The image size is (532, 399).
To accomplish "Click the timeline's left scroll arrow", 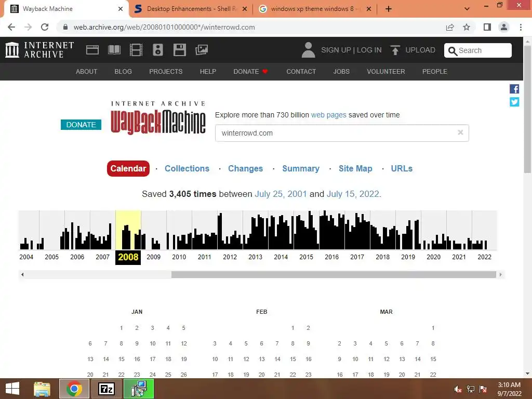I will pyautogui.click(x=22, y=274).
